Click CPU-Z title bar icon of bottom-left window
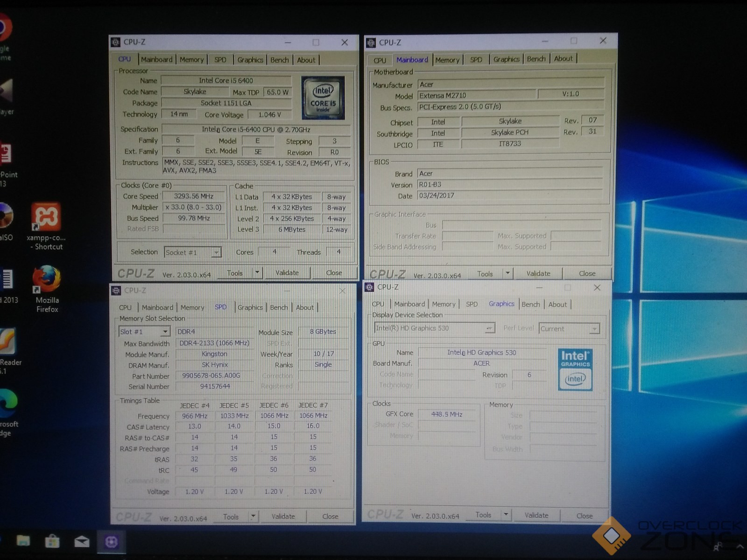The image size is (747, 560). pyautogui.click(x=116, y=291)
